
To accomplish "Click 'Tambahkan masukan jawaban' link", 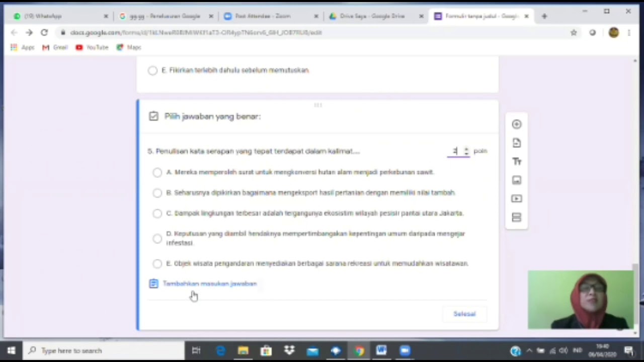I will (x=210, y=284).
